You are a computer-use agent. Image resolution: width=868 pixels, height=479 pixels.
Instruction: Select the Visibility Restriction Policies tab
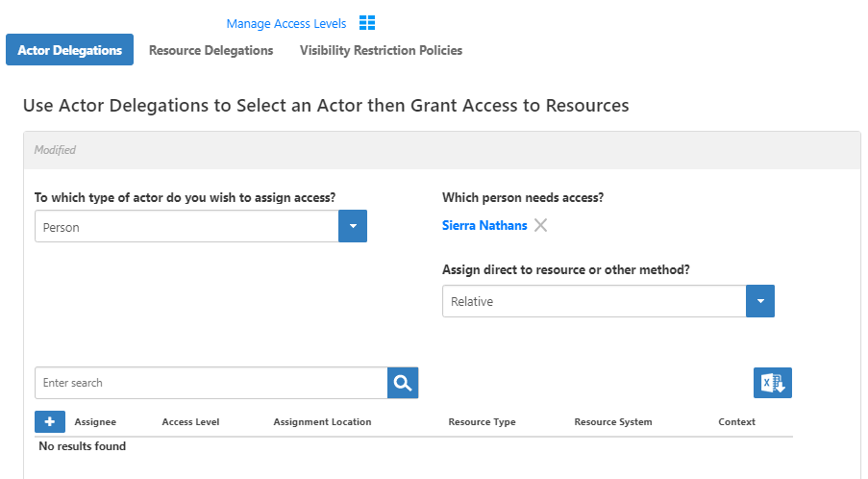[x=381, y=50]
